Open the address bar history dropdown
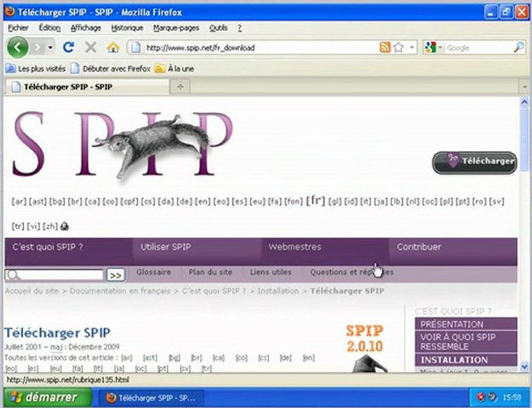Viewport: 532px width, 408px height. coord(411,48)
